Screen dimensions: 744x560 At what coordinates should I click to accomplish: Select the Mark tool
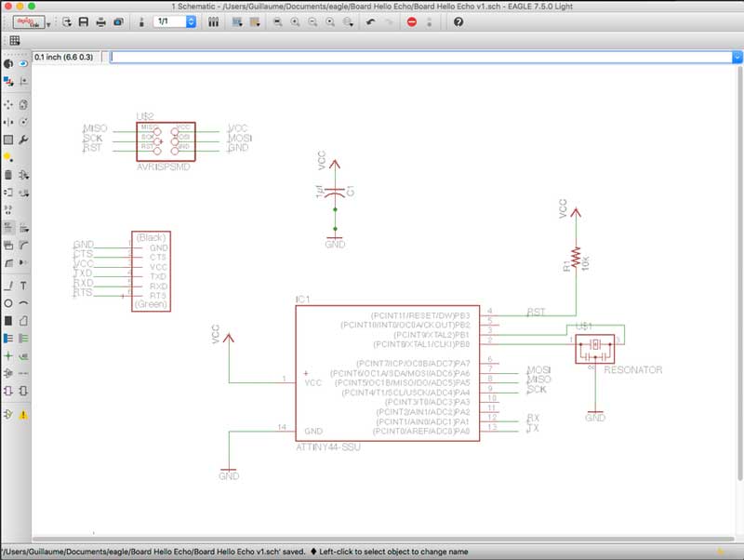(x=23, y=82)
